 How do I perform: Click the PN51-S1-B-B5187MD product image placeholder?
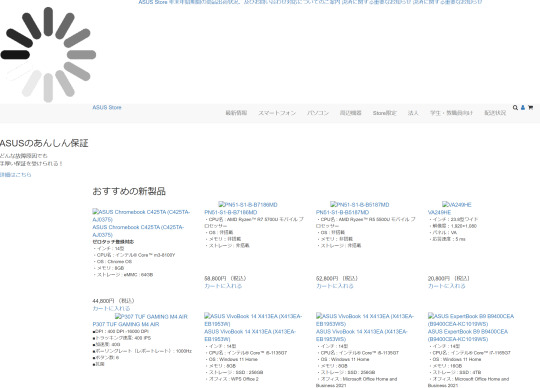(x=360, y=205)
